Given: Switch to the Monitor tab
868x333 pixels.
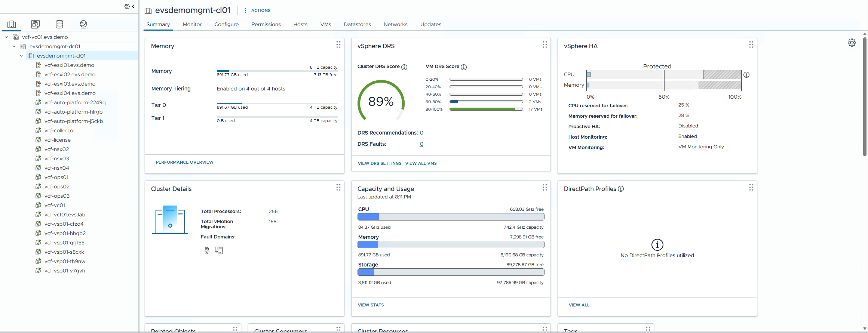Looking at the screenshot, I should point(192,24).
